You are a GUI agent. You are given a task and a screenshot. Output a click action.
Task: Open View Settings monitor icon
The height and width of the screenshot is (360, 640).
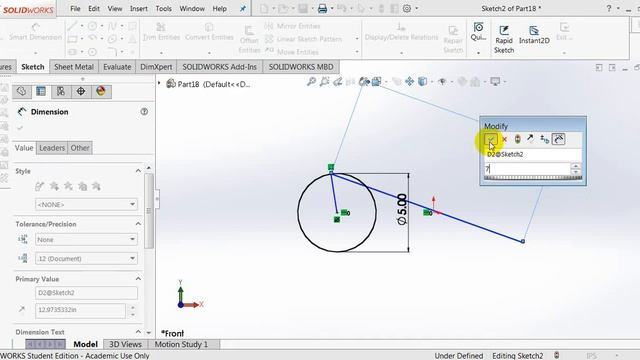pos(495,82)
